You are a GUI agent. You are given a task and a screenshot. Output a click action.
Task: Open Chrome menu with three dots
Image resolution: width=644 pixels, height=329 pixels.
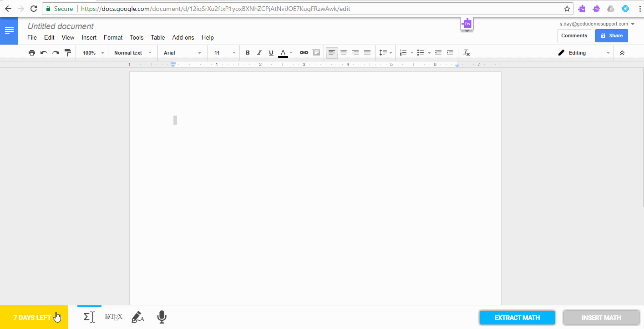639,9
